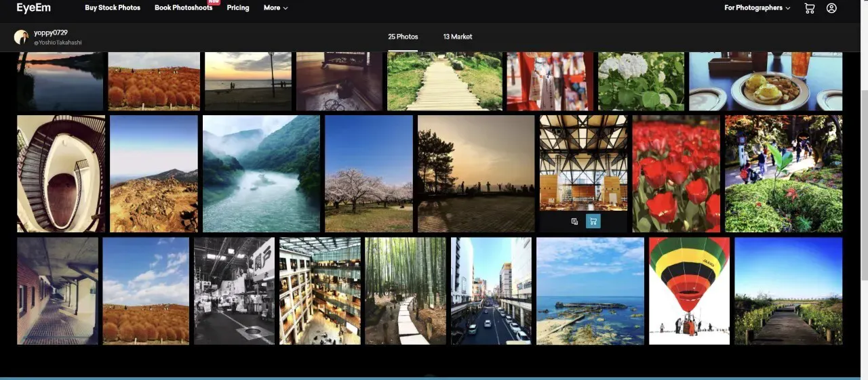
Task: Open the spiral staircase photo
Action: click(x=61, y=173)
